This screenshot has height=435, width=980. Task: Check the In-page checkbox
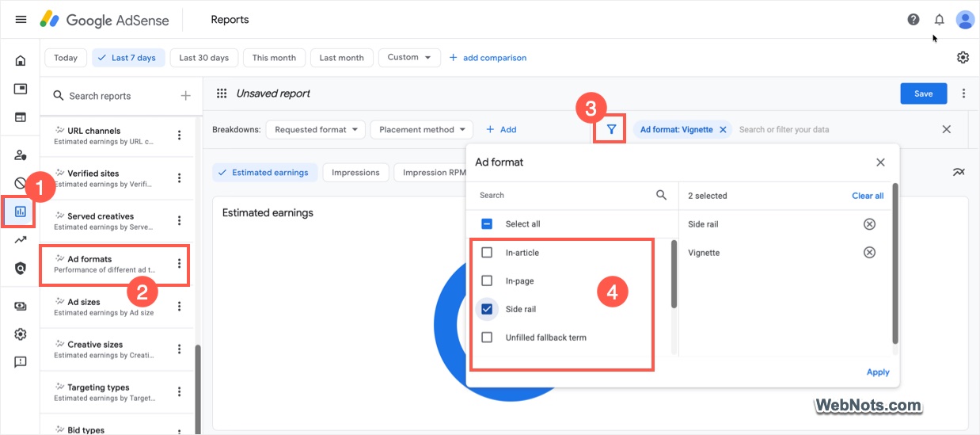click(487, 280)
